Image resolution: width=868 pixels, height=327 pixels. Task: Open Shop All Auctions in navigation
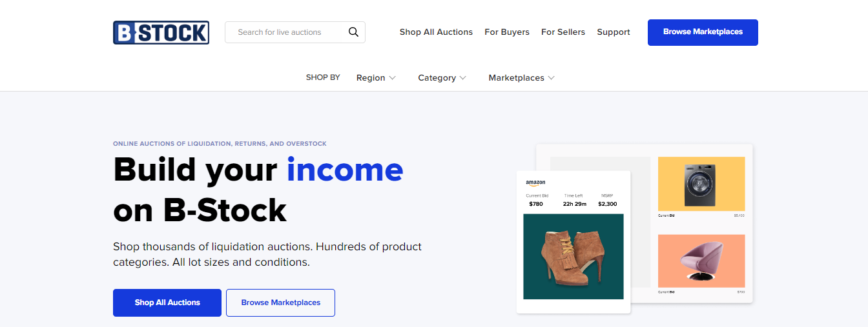point(436,32)
